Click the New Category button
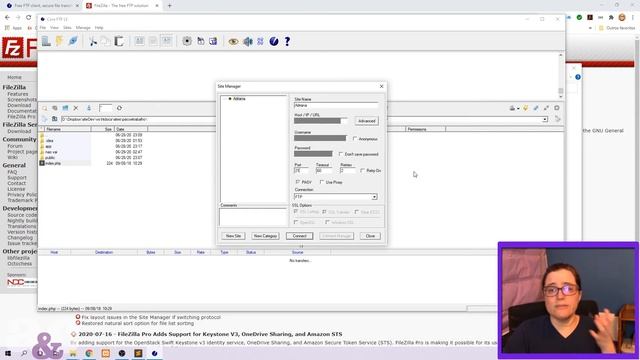The width and height of the screenshot is (640, 360). point(265,236)
